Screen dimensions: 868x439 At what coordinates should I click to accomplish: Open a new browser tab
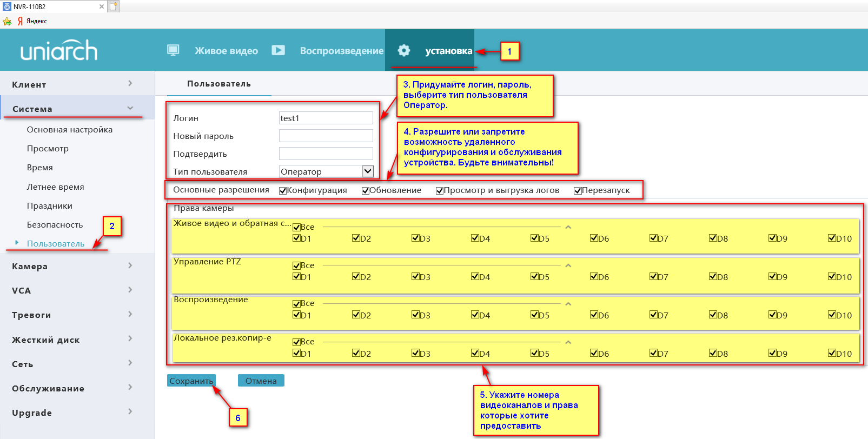(113, 6)
